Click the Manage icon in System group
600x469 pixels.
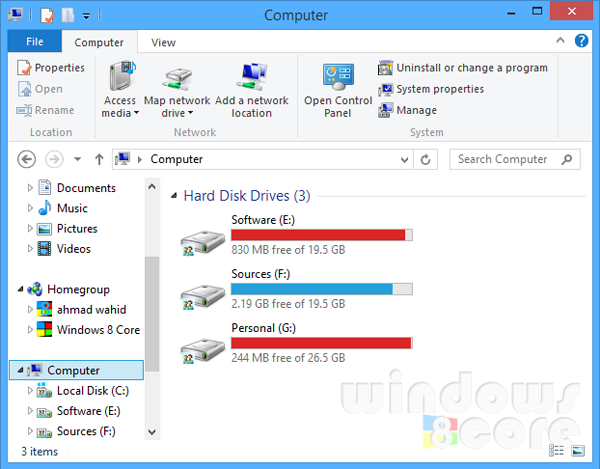point(386,110)
